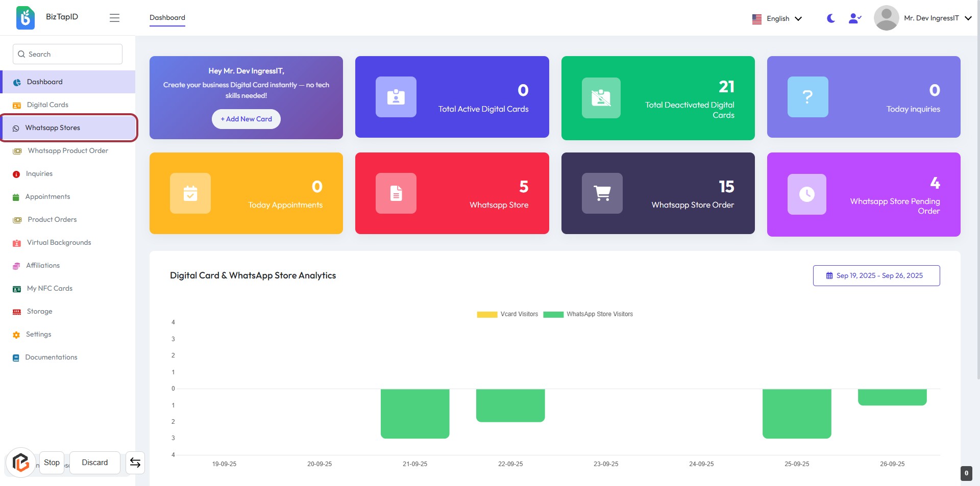Click the green WhatsApp Store Visitors legend swatch

[553, 315]
